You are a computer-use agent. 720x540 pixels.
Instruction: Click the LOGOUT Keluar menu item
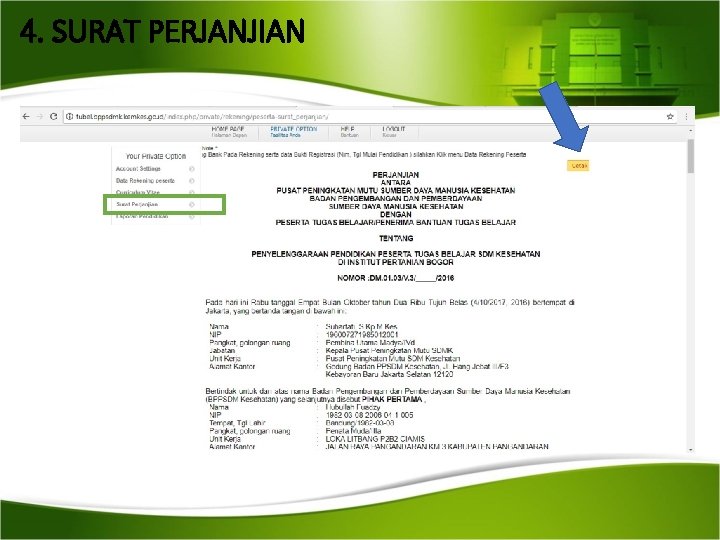(x=394, y=132)
